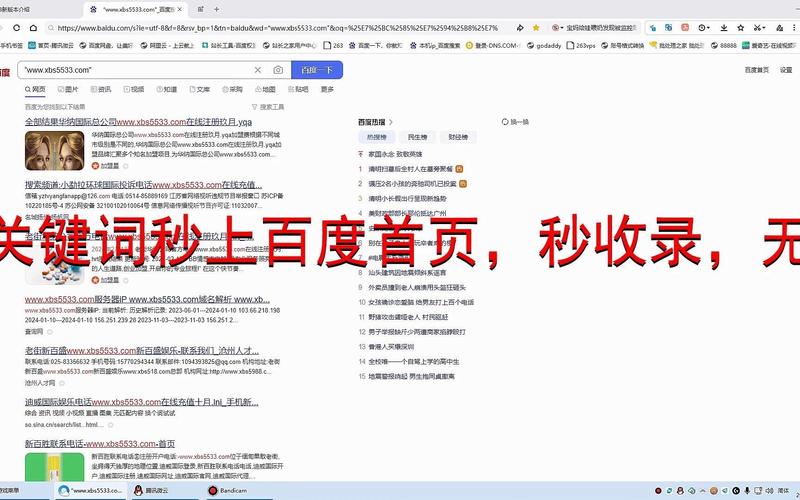Click the browser home button
Screen dimensions: 800x500
tap(33, 28)
